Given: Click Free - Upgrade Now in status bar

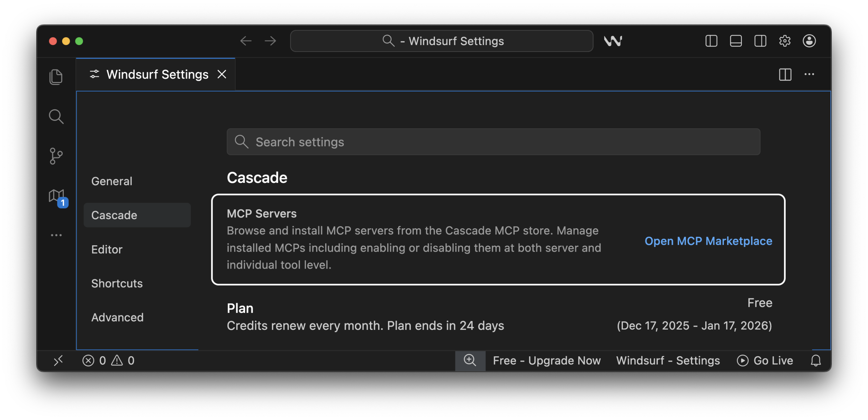Looking at the screenshot, I should 547,360.
